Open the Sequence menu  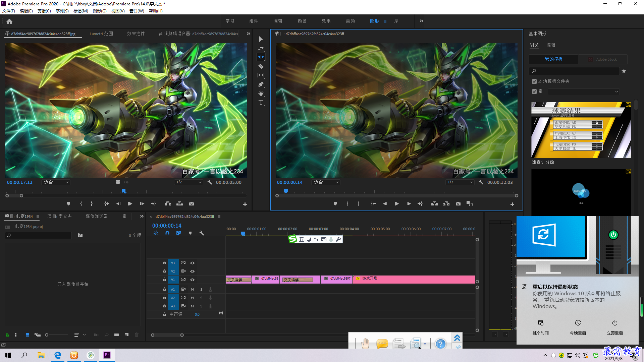[62, 11]
